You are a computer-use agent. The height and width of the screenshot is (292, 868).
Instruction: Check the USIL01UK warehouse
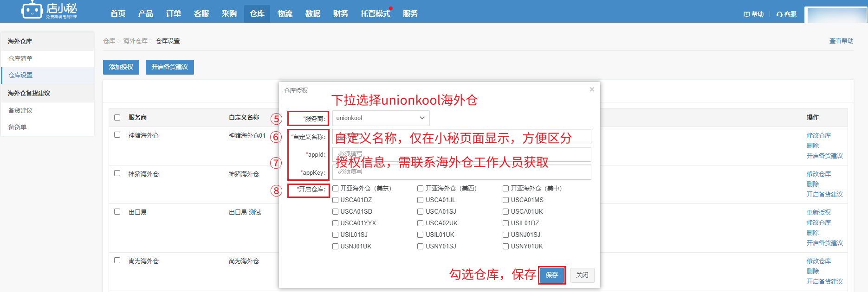(x=420, y=235)
